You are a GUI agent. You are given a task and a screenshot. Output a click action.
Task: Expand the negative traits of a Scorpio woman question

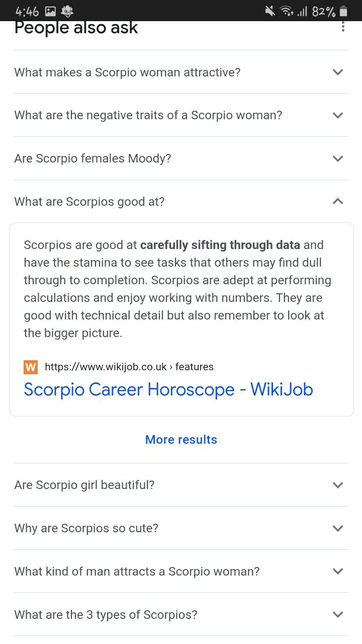pos(181,115)
